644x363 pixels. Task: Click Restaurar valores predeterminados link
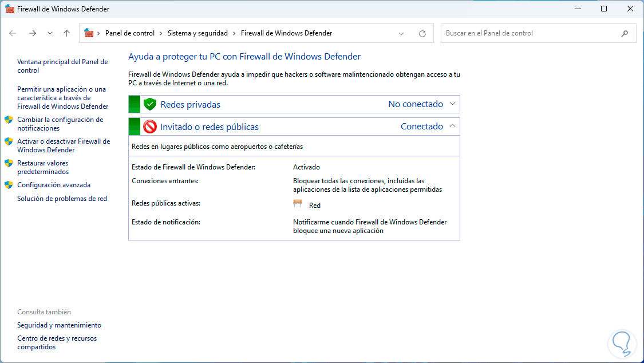pyautogui.click(x=43, y=168)
